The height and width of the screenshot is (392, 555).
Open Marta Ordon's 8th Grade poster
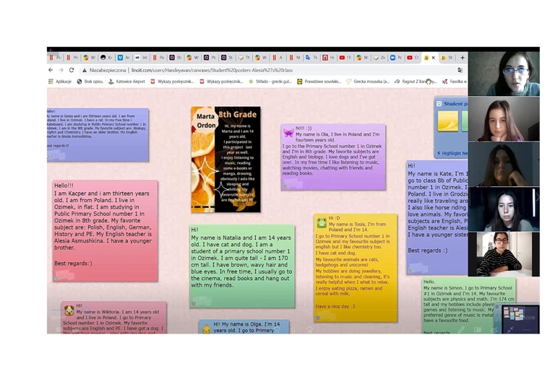click(x=225, y=160)
